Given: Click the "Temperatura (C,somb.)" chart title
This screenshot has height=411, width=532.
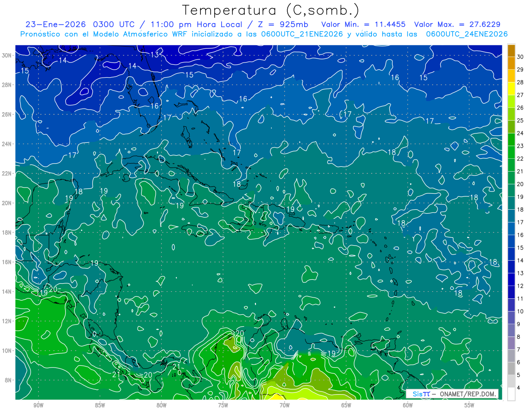Looking at the screenshot, I should [x=270, y=10].
